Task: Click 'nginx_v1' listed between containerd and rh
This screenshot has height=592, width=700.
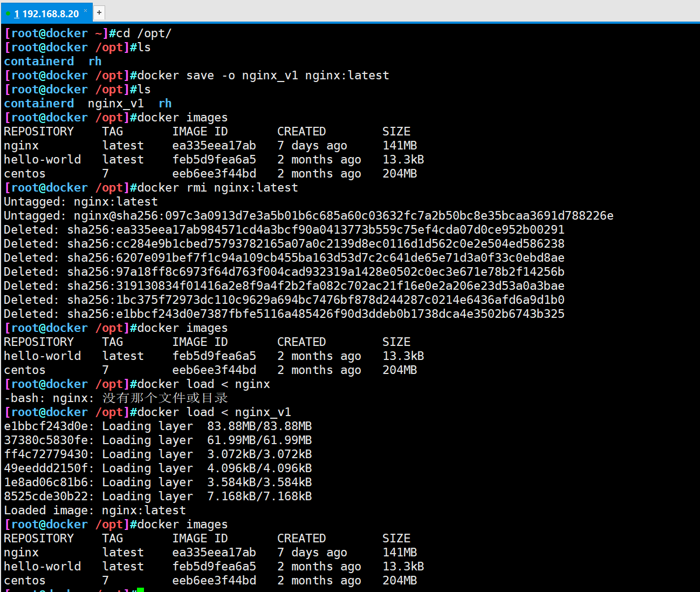Action: click(116, 104)
